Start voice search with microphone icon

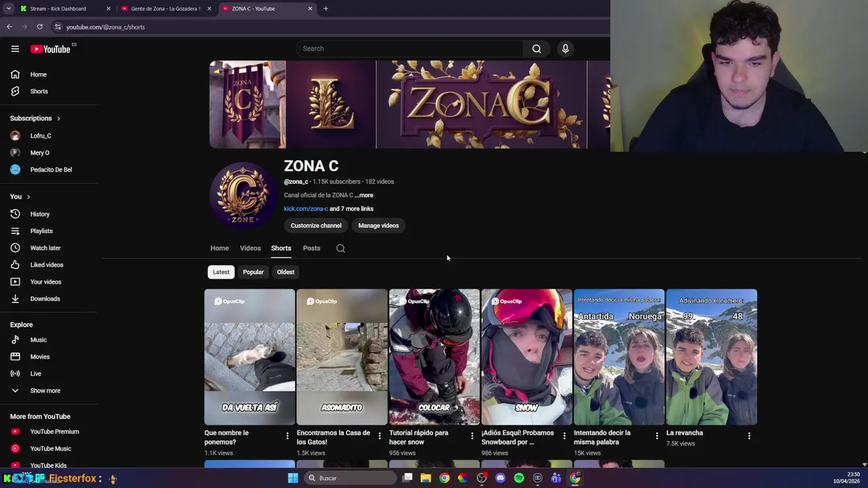tap(565, 49)
